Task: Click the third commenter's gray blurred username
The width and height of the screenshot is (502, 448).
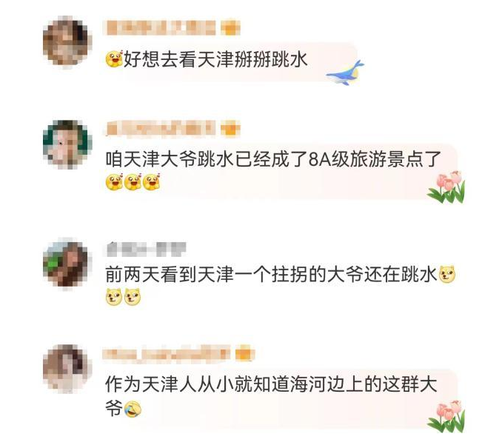Action: point(147,249)
